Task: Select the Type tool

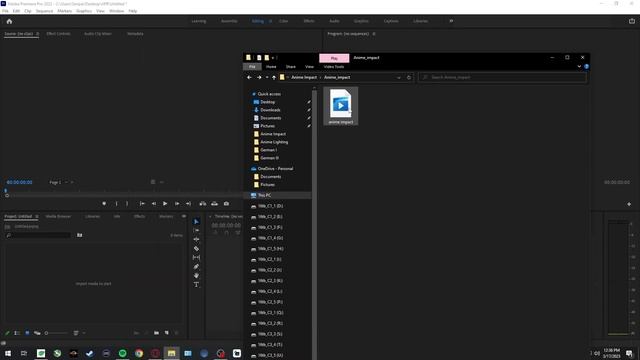Action: 196,284
